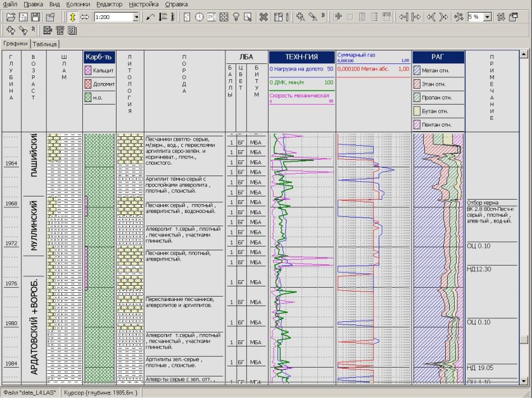Open the Колонки menu
The width and height of the screenshot is (532, 398).
[79, 4]
